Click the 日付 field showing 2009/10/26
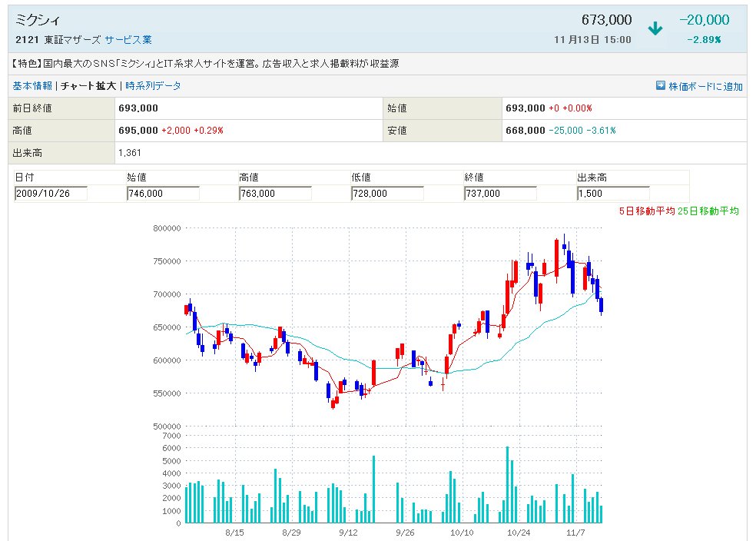This screenshot has height=541, width=756. coord(51,194)
